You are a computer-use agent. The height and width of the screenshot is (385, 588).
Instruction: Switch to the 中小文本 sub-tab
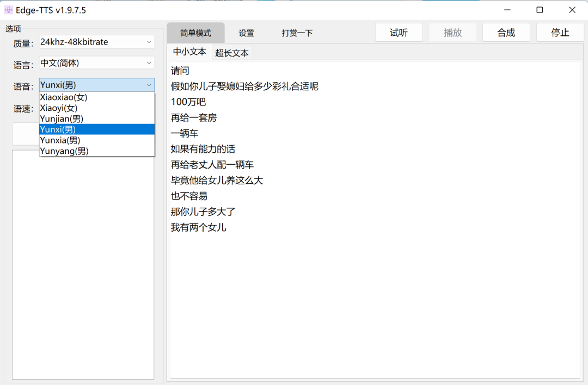[189, 52]
